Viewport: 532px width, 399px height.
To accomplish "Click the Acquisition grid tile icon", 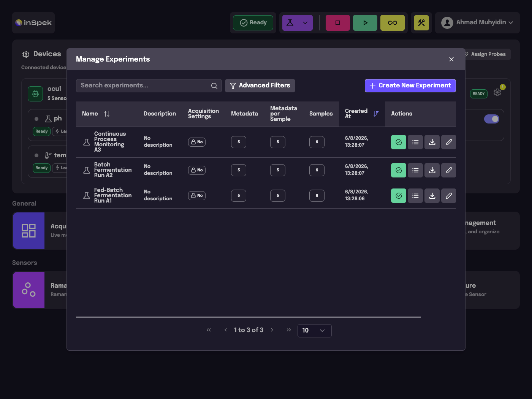I will [28, 231].
